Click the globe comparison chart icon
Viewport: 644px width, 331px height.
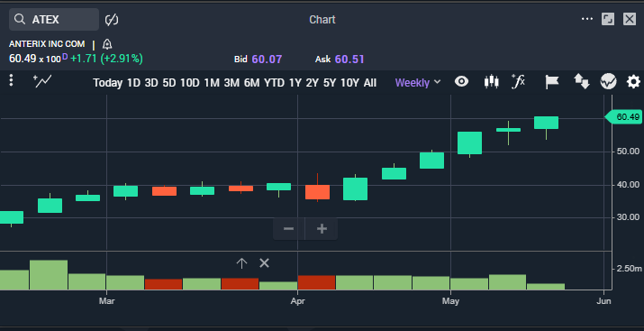tap(608, 81)
